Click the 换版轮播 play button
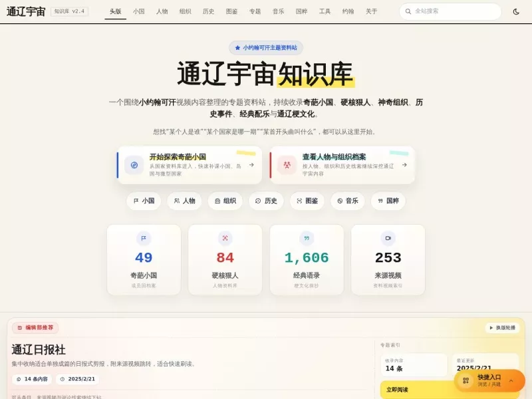532x399 pixels. tap(502, 328)
